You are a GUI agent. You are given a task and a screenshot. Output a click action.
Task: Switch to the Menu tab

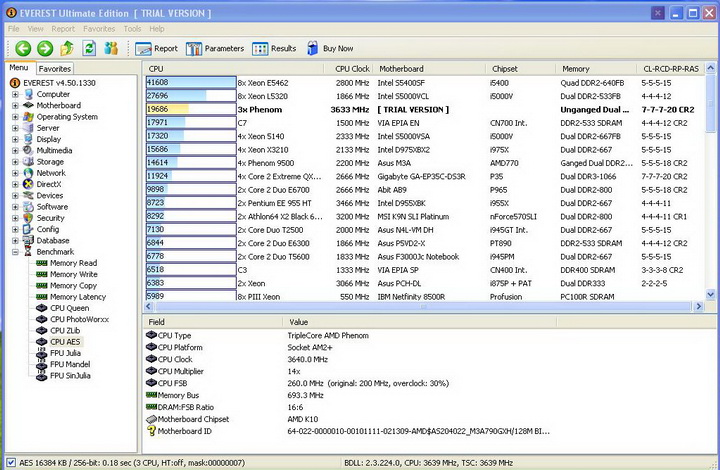19,67
